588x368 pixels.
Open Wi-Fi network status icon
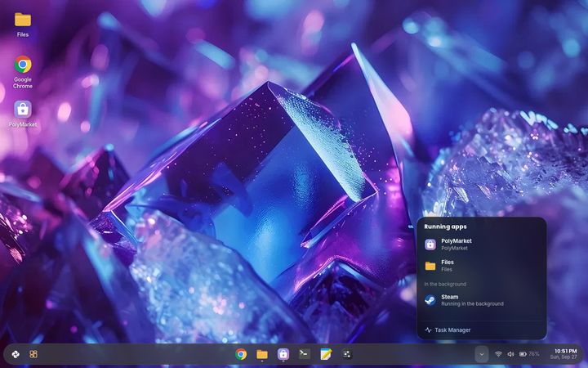pyautogui.click(x=498, y=354)
